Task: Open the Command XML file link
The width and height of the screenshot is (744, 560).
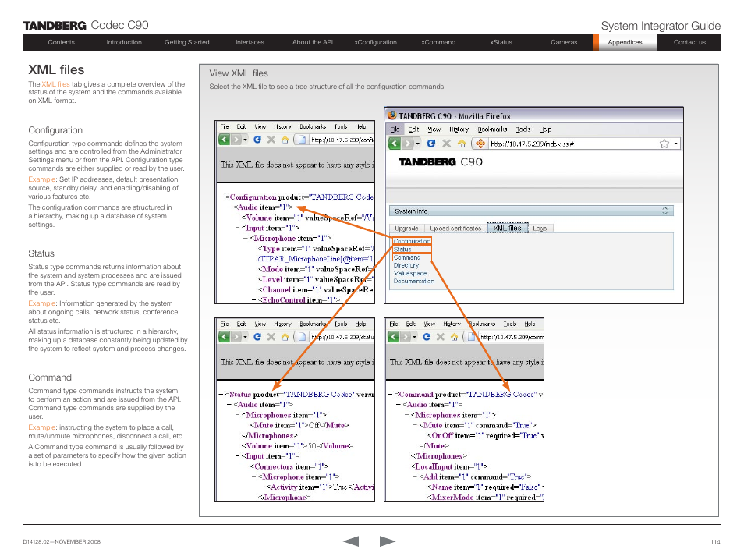Action: (407, 257)
